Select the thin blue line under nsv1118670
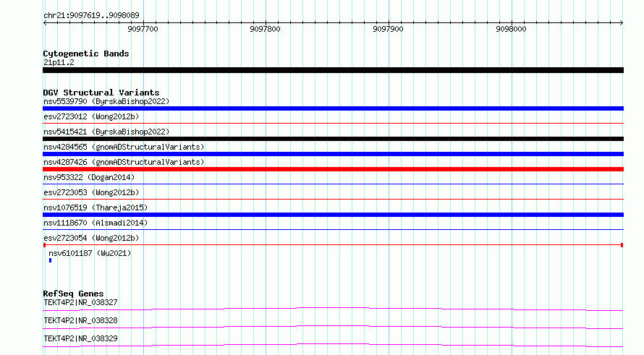 point(333,229)
